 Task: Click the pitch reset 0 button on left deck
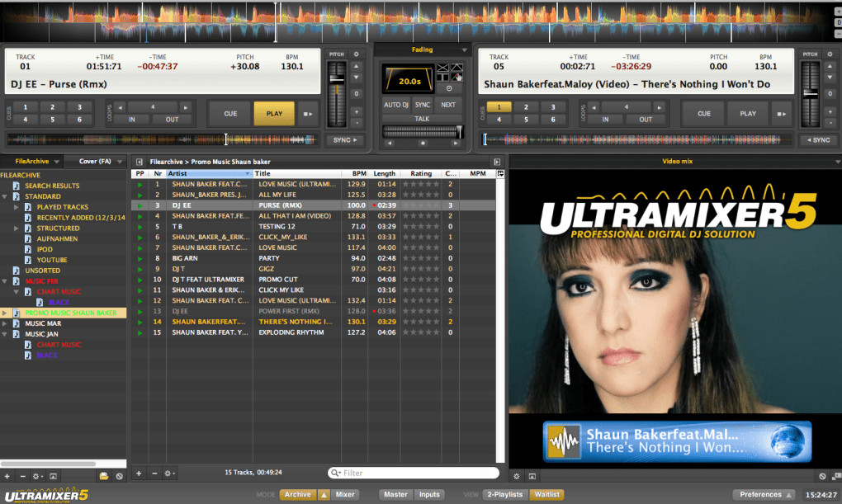pyautogui.click(x=356, y=93)
